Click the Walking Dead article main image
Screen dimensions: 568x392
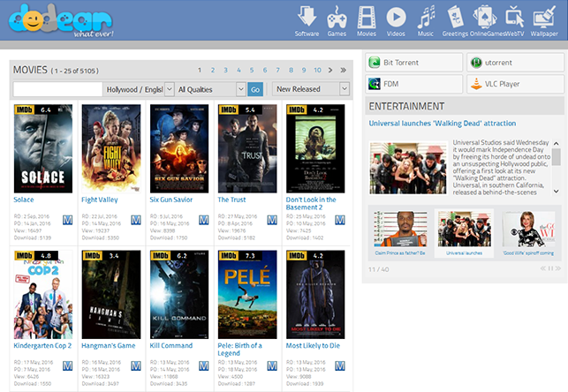pyautogui.click(x=408, y=168)
